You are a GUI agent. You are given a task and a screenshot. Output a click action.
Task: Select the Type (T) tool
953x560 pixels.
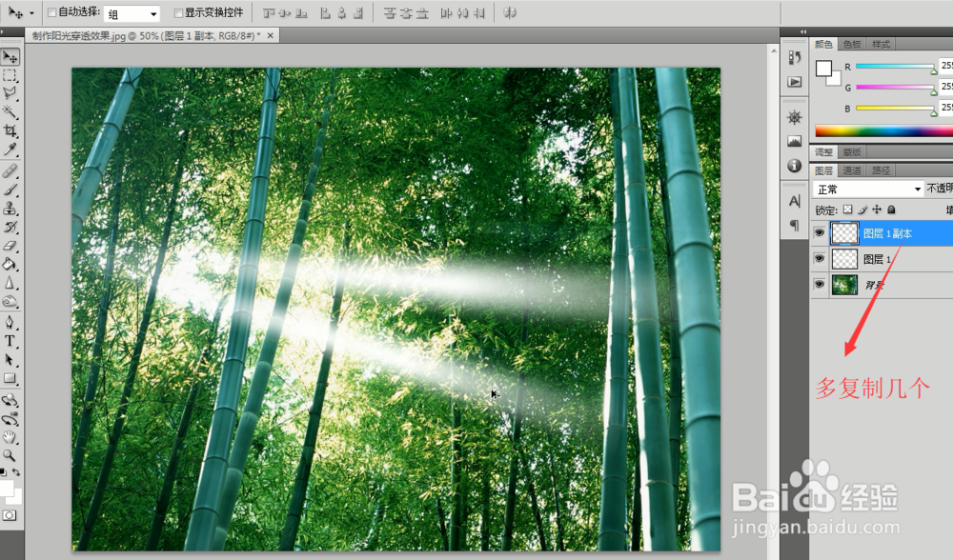(10, 341)
